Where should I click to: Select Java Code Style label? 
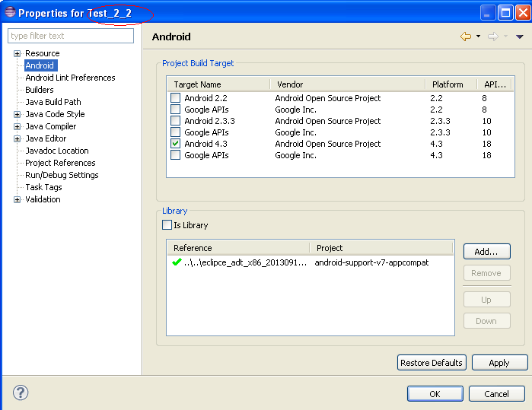[x=55, y=114]
